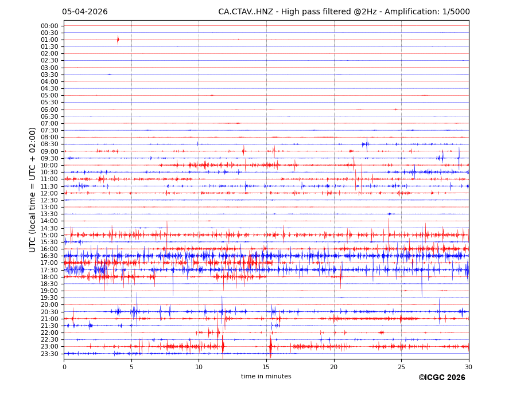Screen dimensions: 532x399
Task: Select the 18:00 time row label
Action: click(x=49, y=277)
